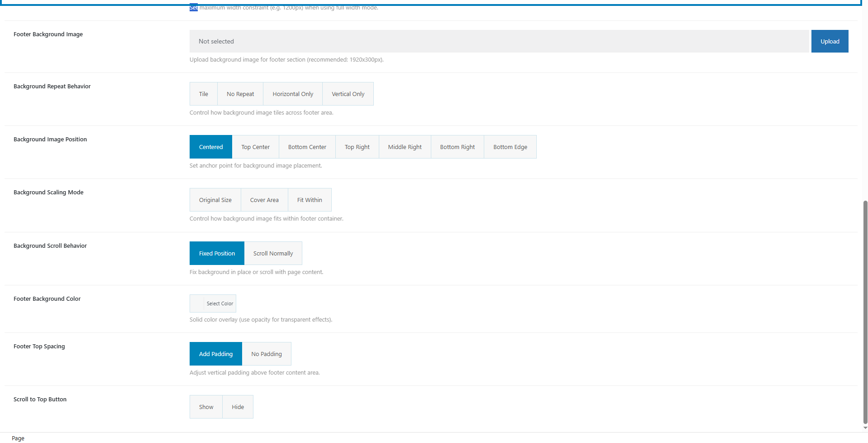Set scaling mode to Original Size
Viewport: 868px width, 443px height.
pos(215,200)
